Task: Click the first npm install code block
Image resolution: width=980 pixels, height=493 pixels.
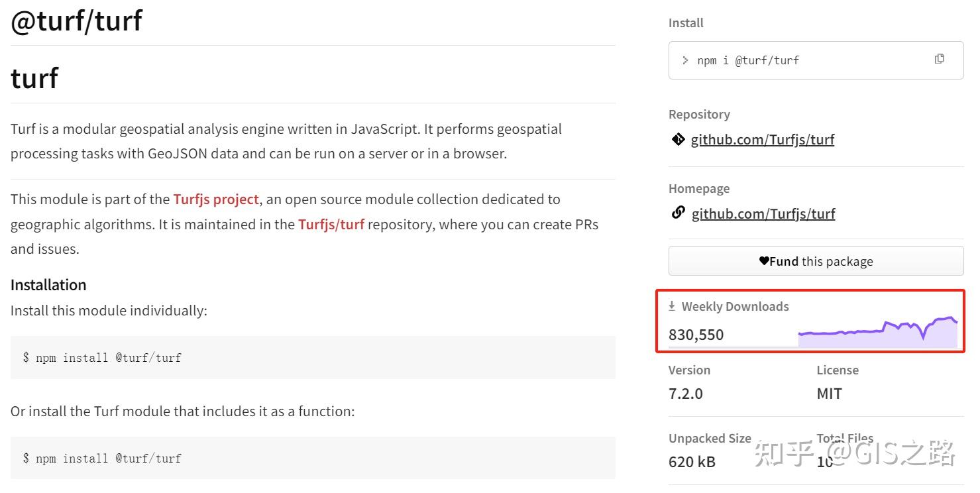Action: pyautogui.click(x=313, y=358)
